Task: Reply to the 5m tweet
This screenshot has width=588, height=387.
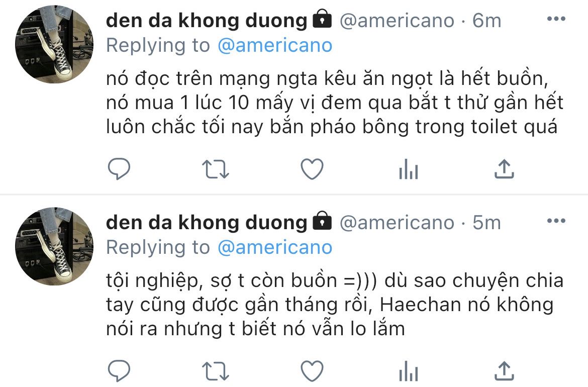Action: click(x=119, y=371)
